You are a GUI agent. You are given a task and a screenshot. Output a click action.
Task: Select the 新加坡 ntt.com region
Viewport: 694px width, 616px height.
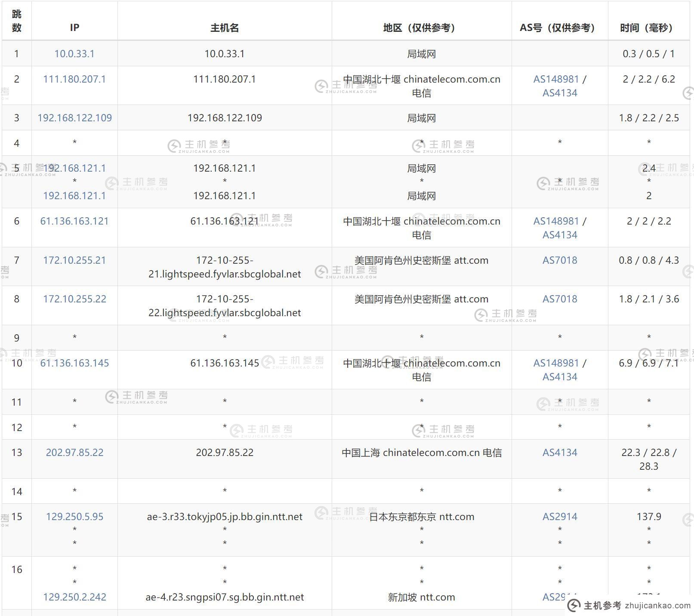[422, 597]
